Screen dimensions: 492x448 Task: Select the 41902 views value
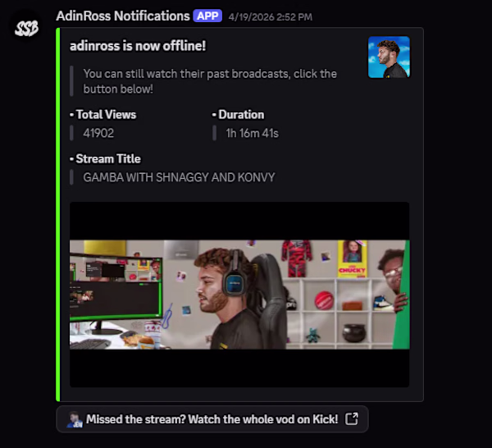point(98,133)
